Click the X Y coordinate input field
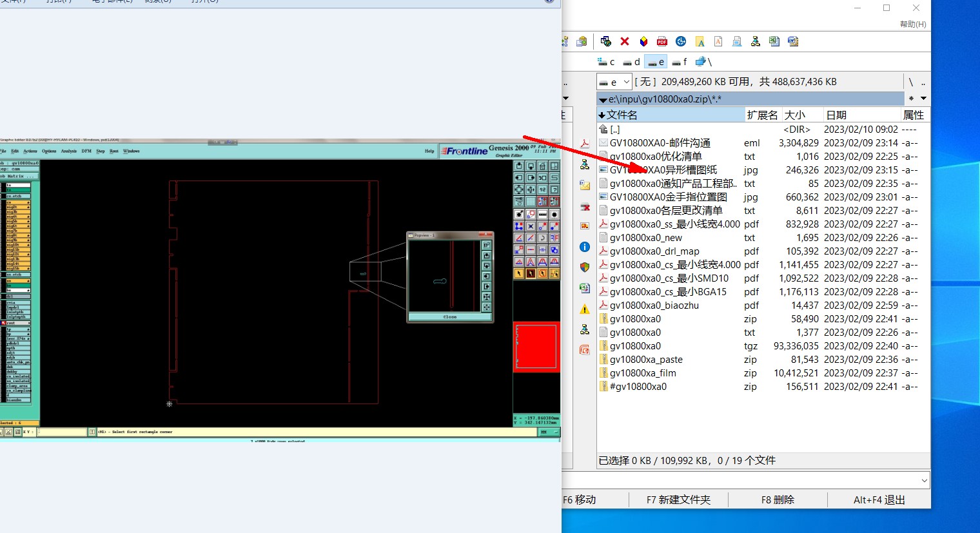 (x=62, y=432)
